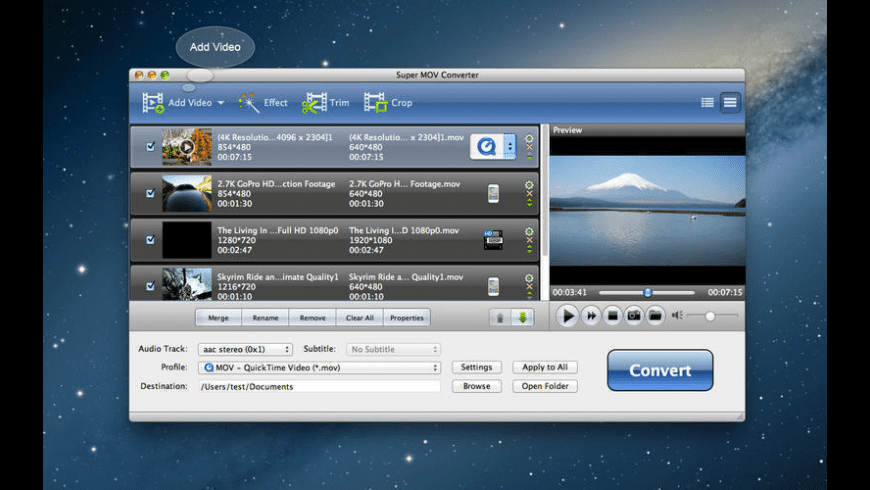The height and width of the screenshot is (490, 870).
Task: Click the blue Convert button
Action: tap(659, 370)
